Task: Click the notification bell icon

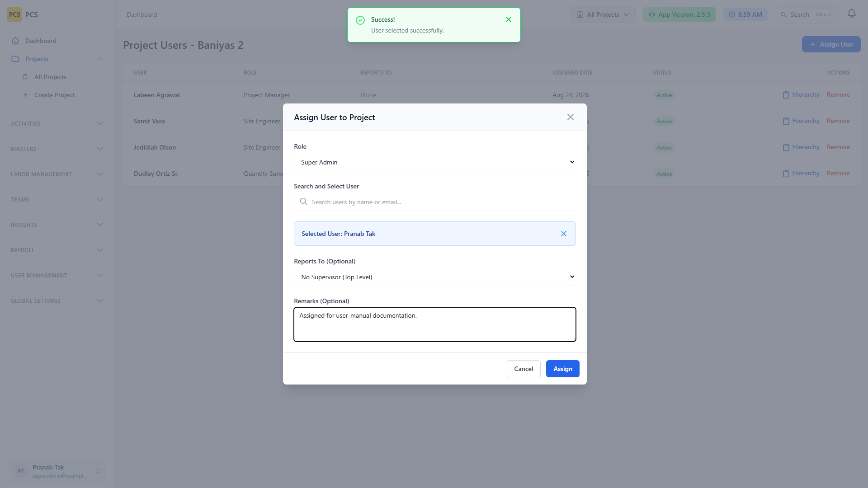Action: [x=852, y=14]
